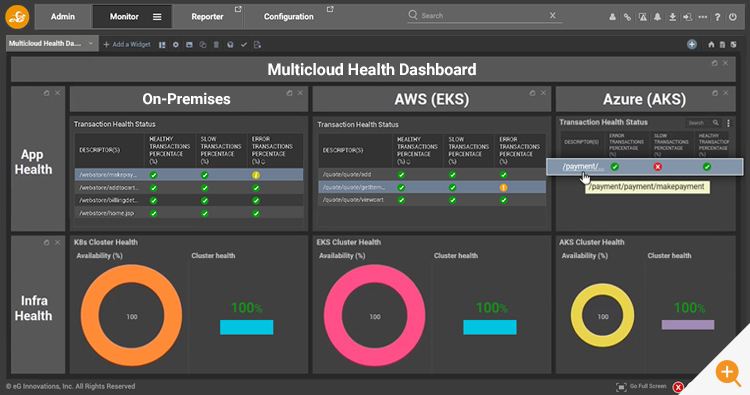Viewport: 750px width, 395px height.
Task: Click the red X circle near Go Full Screen
Action: click(x=678, y=387)
